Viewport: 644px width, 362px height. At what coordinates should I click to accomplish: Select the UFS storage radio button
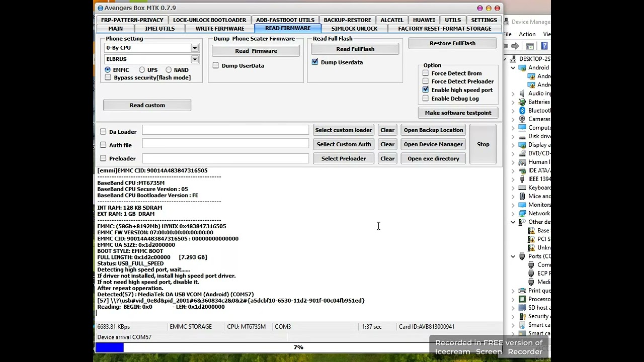(142, 70)
